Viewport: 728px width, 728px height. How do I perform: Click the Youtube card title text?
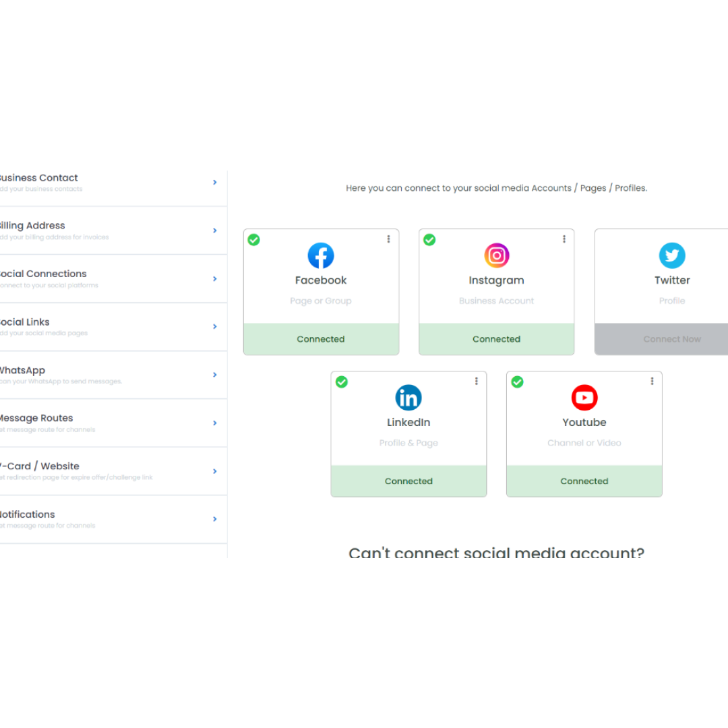584,423
